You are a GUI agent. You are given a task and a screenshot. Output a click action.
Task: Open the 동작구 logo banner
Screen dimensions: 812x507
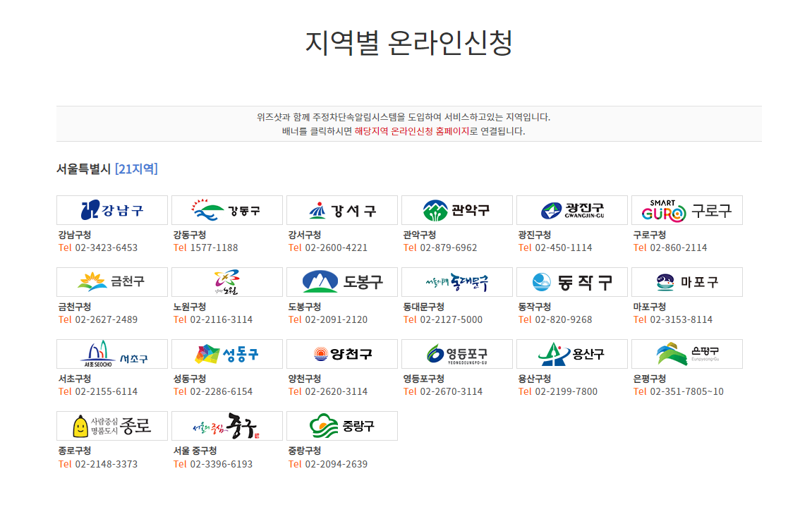tap(571, 282)
